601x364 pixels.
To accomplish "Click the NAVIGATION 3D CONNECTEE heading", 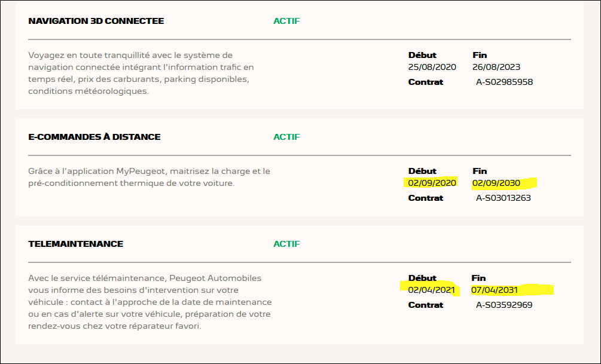I will pyautogui.click(x=96, y=21).
